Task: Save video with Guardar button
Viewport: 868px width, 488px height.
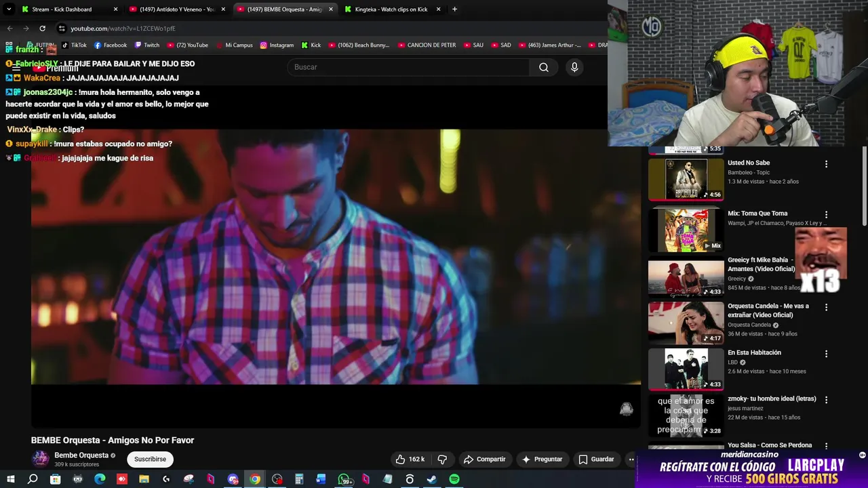Action: [596, 459]
